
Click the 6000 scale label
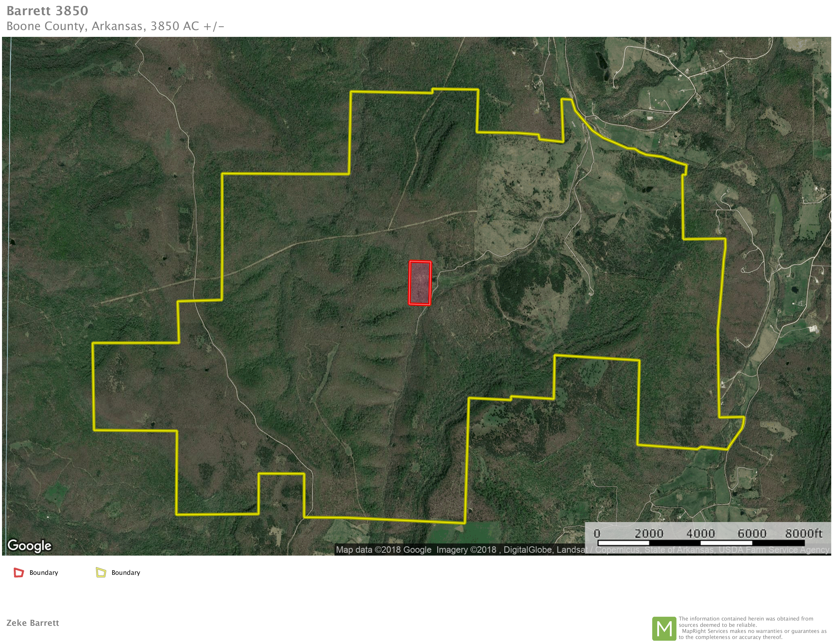click(752, 533)
